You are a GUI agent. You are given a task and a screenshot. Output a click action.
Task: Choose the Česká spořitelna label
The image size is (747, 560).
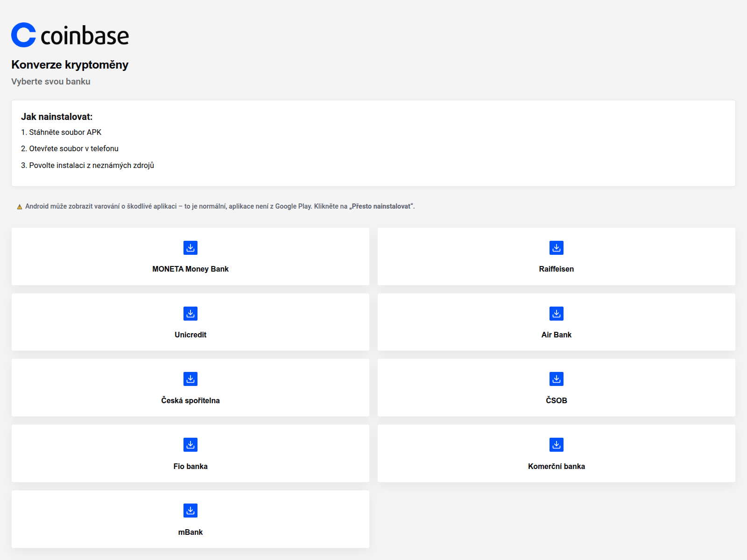coord(190,400)
